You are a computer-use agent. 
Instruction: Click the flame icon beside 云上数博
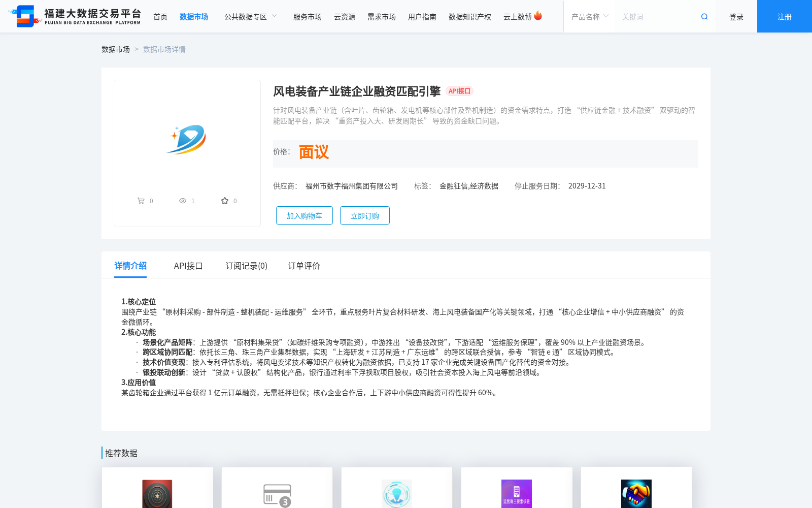pos(538,16)
